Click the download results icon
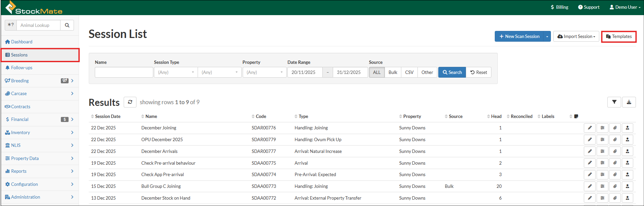 (x=629, y=102)
